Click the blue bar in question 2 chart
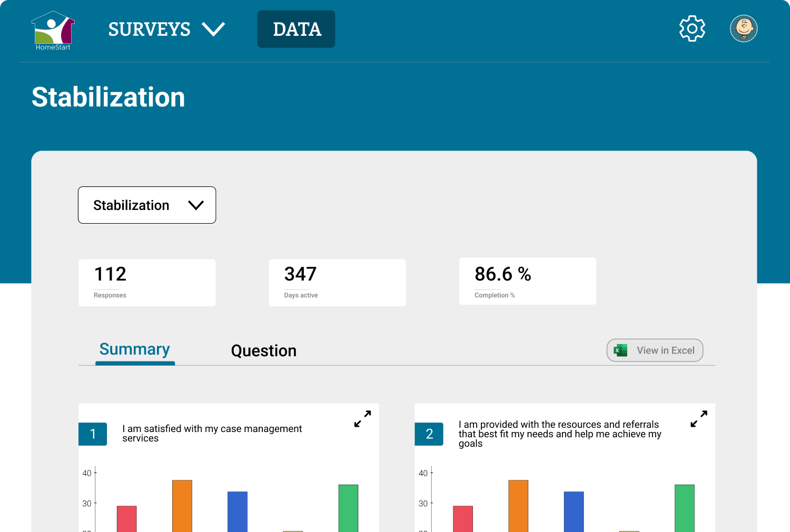Viewport: 790px width, 532px height. [574, 511]
